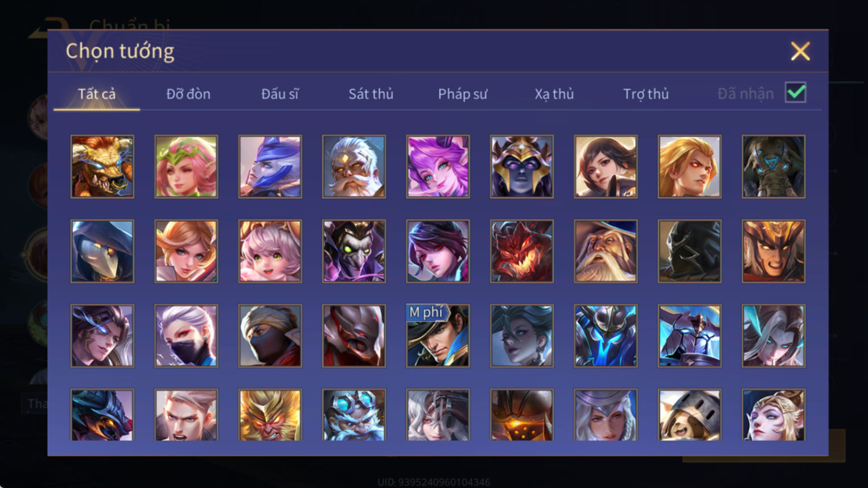Pick the wizard with grey hat and beard

click(x=606, y=251)
